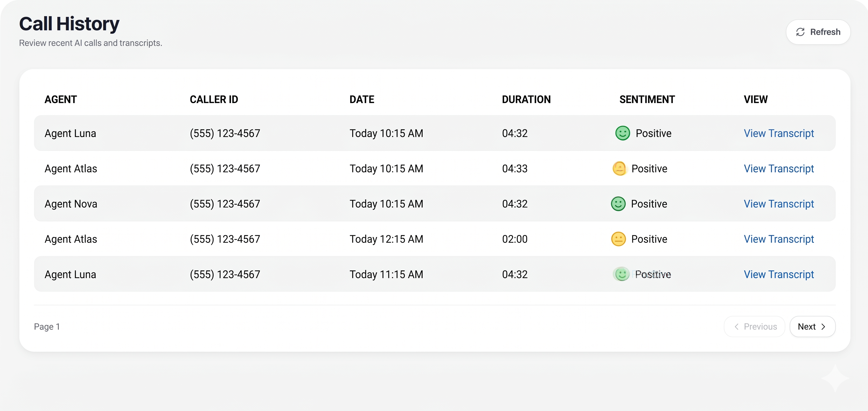
Task: Open transcript for Atlas 12:15 AM call
Action: tap(779, 239)
